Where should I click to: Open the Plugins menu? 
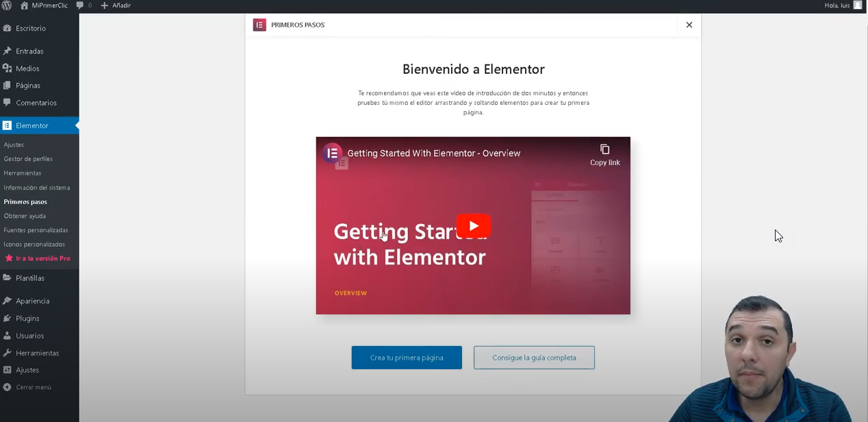coord(27,319)
